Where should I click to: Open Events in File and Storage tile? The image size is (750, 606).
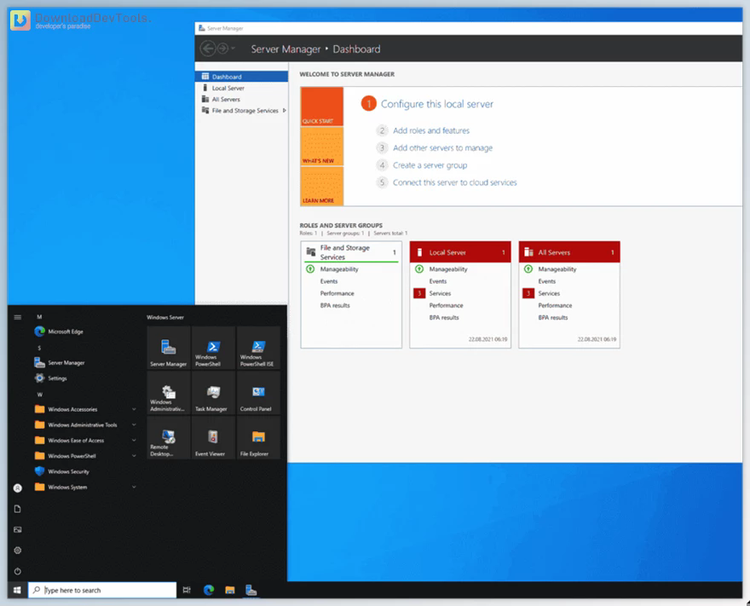(x=329, y=281)
